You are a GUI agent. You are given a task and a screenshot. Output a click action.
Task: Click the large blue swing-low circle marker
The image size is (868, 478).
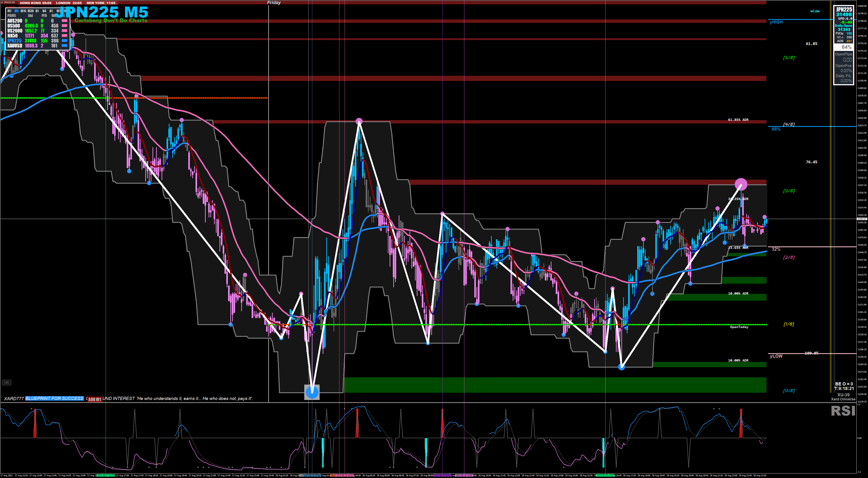pyautogui.click(x=312, y=392)
